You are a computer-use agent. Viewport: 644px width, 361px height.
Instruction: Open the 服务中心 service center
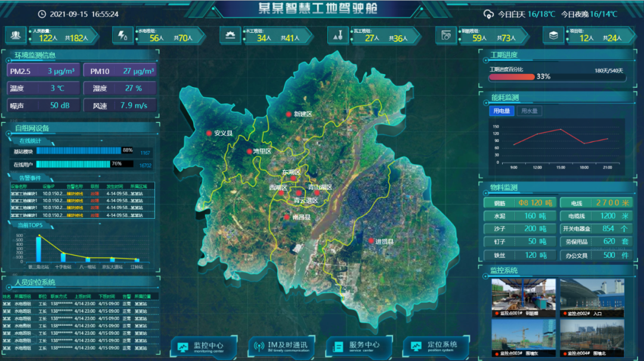359,347
